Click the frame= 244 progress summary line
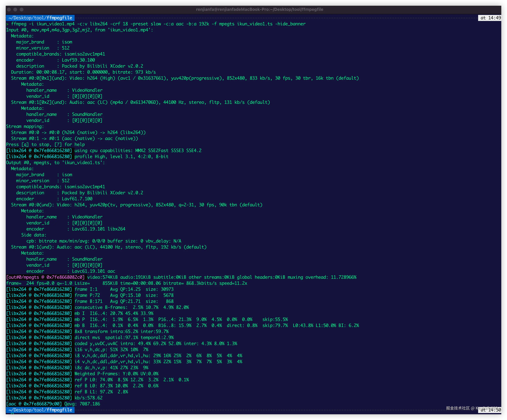 126,283
